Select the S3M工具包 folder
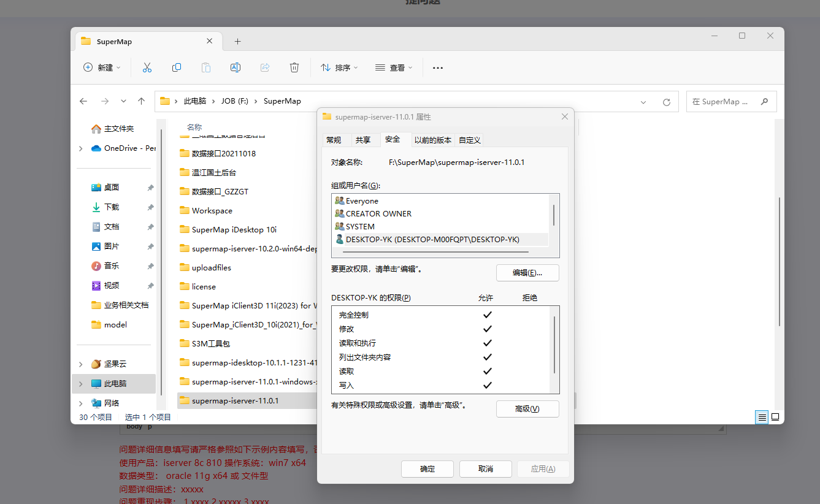 click(204, 344)
